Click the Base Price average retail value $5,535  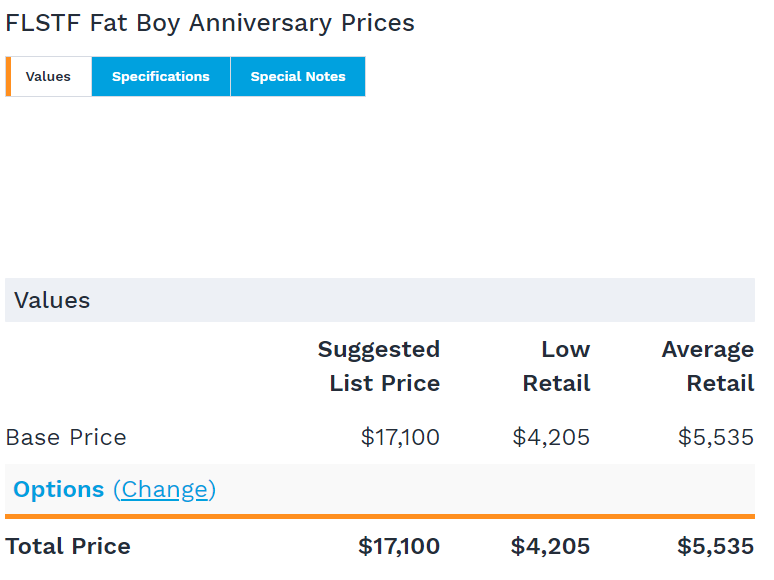[x=716, y=437]
